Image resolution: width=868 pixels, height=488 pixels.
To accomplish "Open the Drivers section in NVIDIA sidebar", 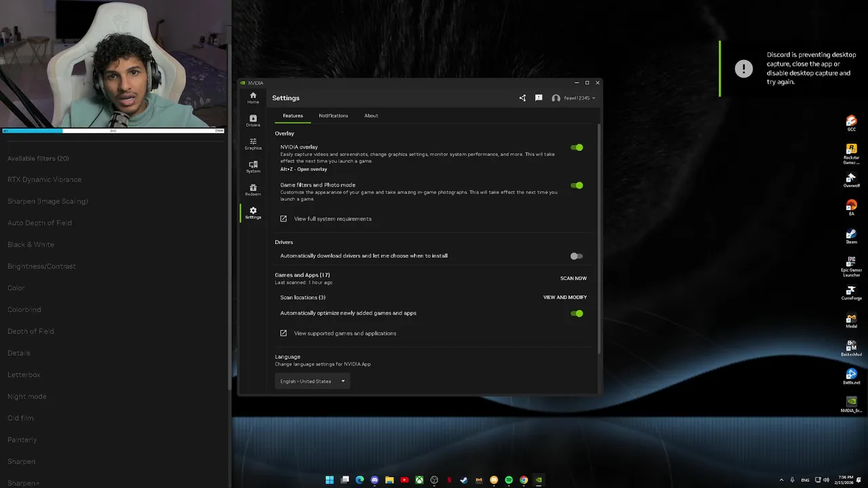I will click(253, 121).
